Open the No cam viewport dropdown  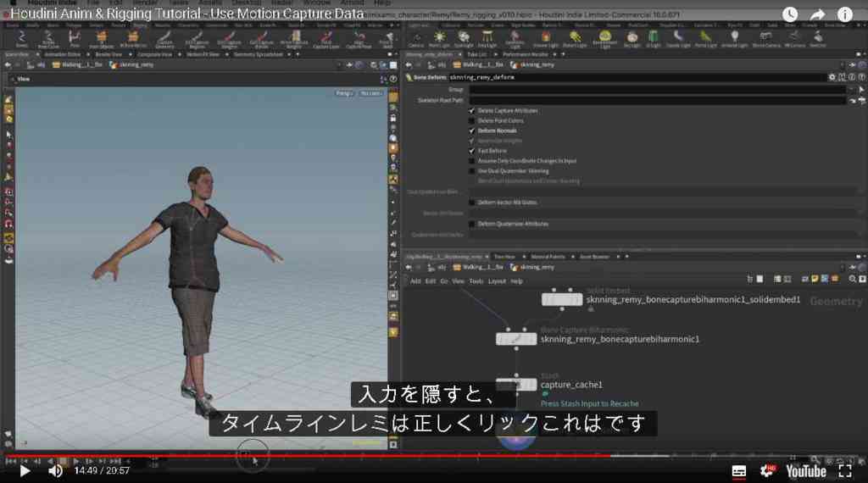[x=370, y=93]
